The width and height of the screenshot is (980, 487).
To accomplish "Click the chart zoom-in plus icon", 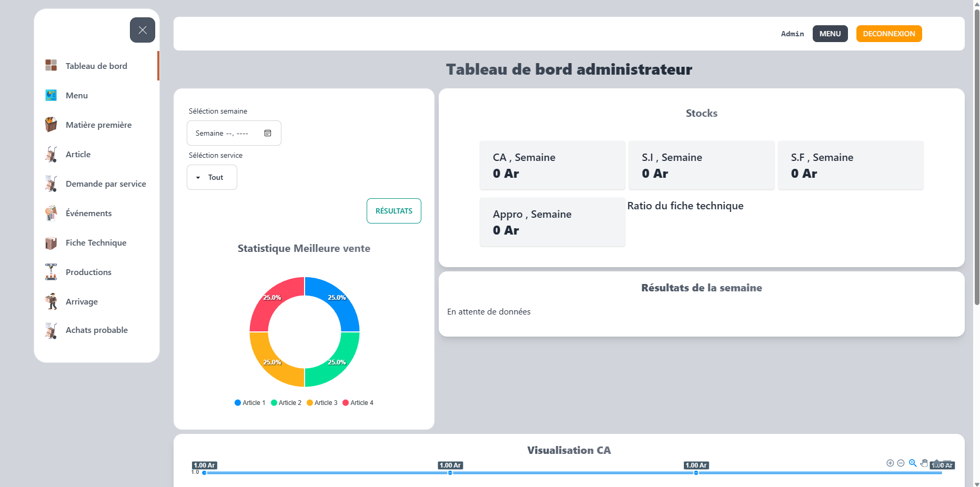I will point(890,463).
